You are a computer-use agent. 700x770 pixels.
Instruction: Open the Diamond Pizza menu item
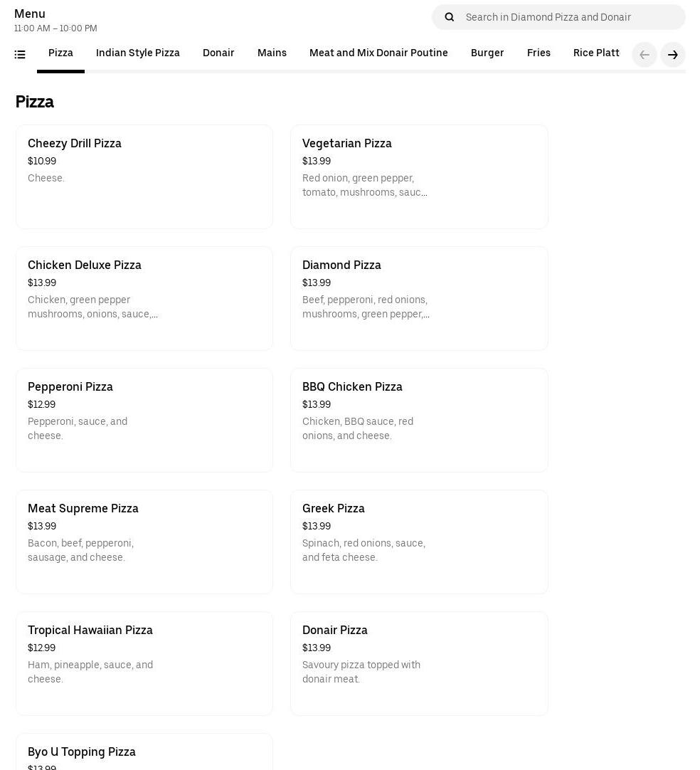[419, 298]
